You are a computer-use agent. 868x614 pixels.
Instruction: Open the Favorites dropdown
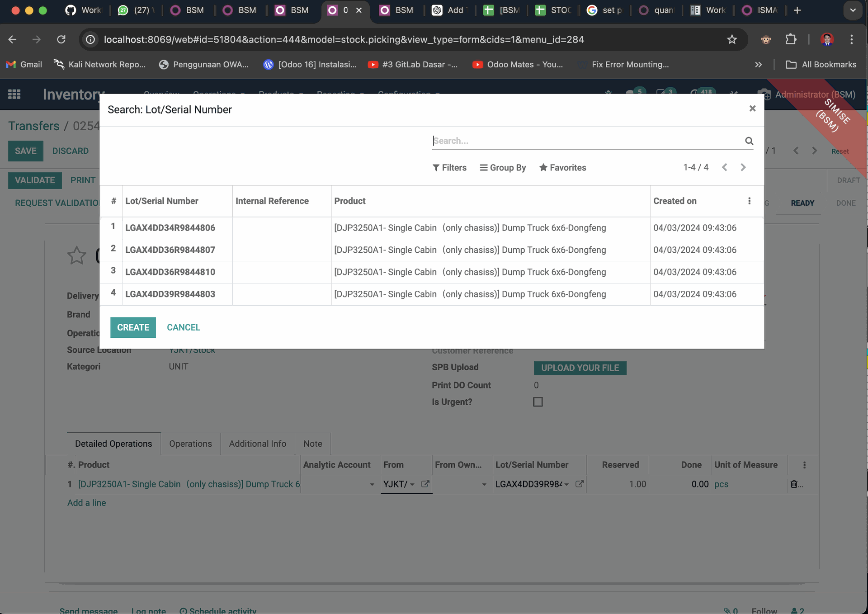coord(562,168)
